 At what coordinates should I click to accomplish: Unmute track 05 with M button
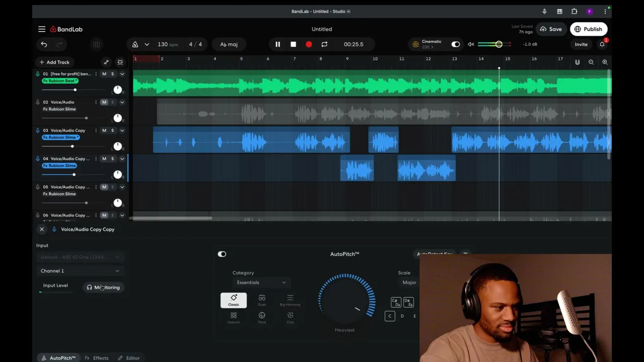coord(104,187)
